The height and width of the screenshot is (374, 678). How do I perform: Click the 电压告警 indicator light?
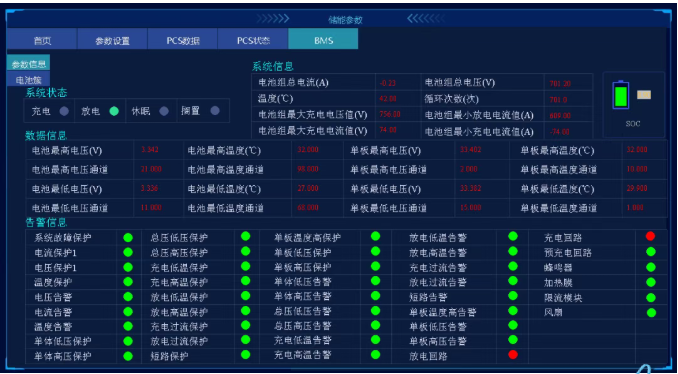click(x=128, y=297)
